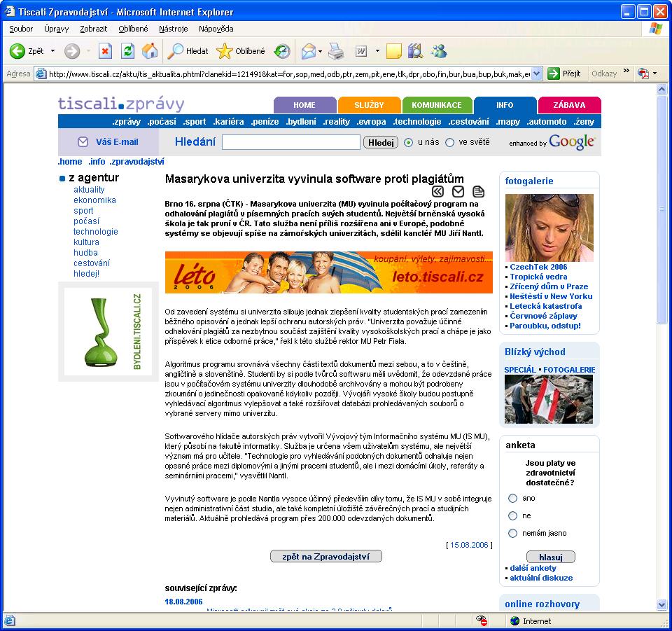Open the Adobe PDF toolbar dropdown arrow
Screen dimensions: 672x631
(654, 74)
